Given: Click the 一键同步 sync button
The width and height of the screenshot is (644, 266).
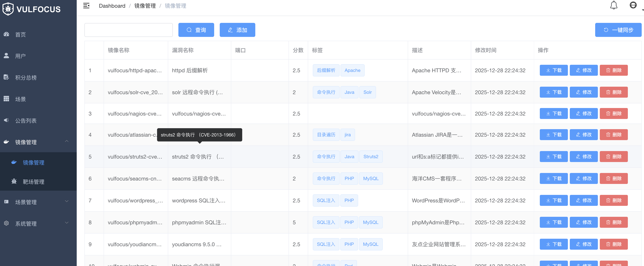Looking at the screenshot, I should point(618,30).
